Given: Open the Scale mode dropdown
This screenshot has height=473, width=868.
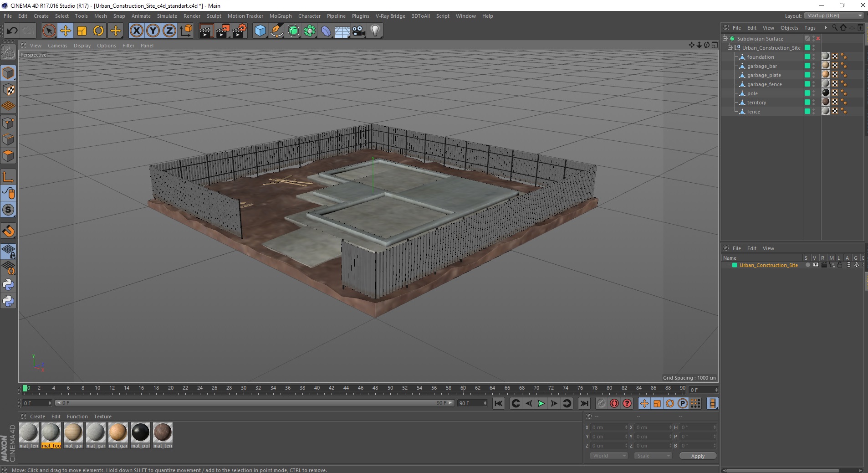Looking at the screenshot, I should pyautogui.click(x=653, y=456).
